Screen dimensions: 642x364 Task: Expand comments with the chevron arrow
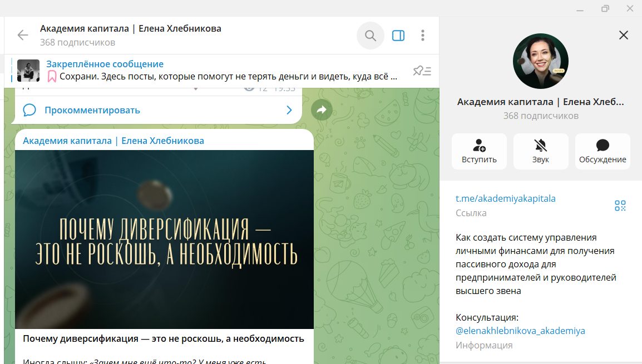point(289,110)
